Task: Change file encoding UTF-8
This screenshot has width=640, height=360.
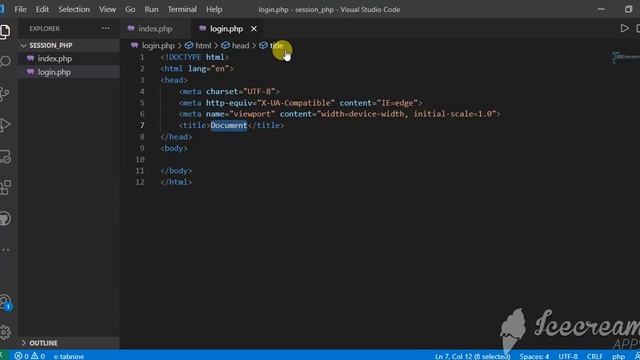Action: click(568, 356)
